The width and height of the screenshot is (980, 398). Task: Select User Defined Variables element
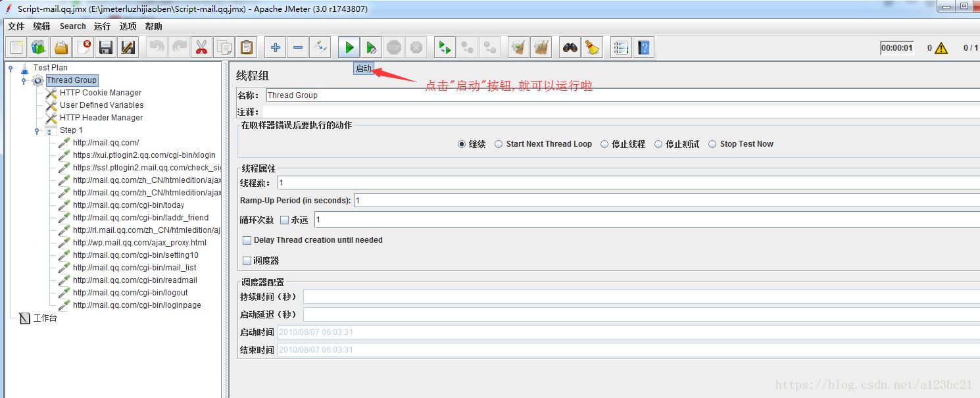tap(101, 105)
